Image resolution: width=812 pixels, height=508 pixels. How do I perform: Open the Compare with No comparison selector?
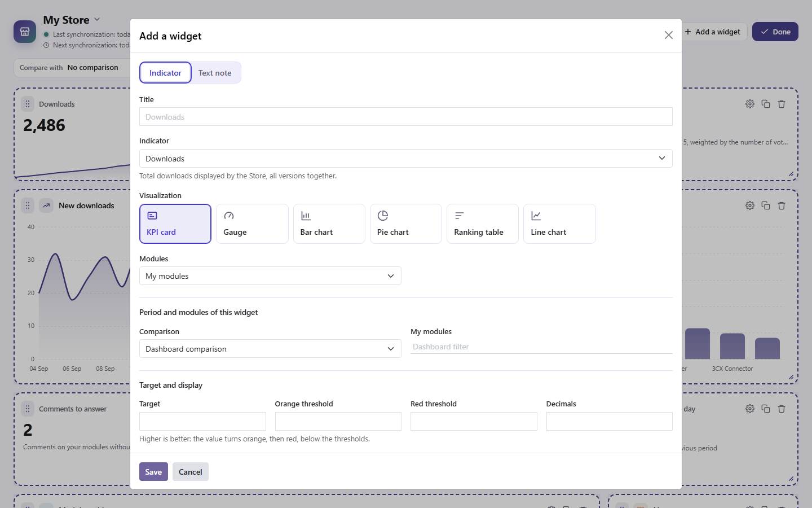(72, 68)
